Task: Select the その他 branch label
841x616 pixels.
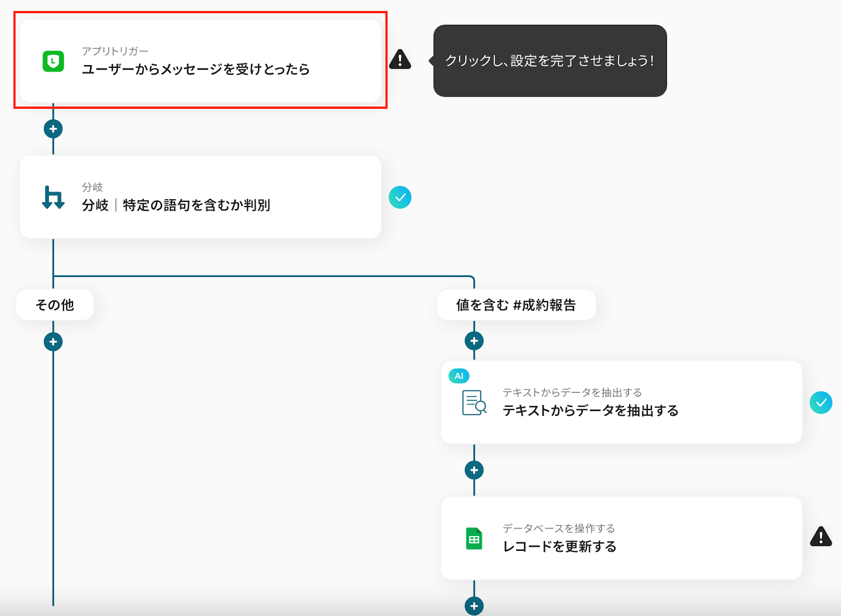Action: point(55,305)
